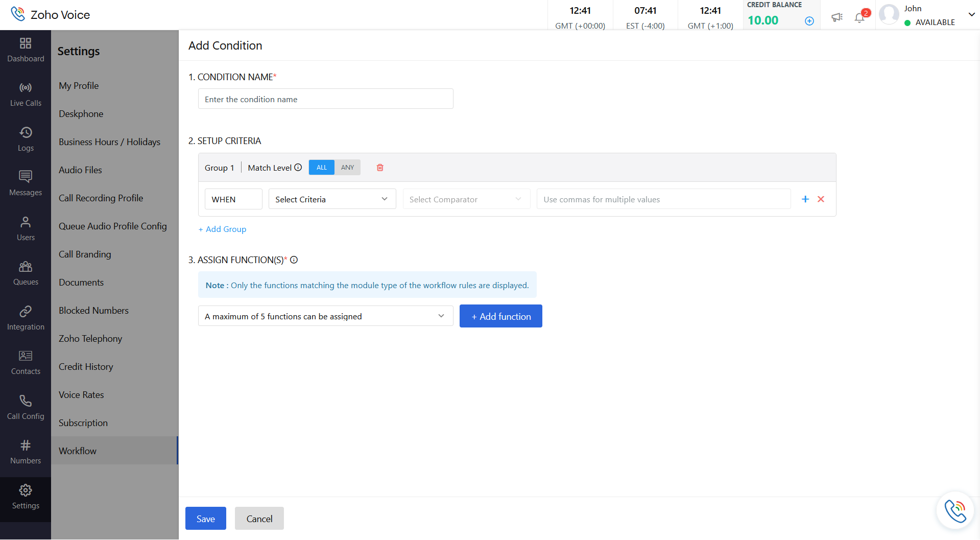
Task: Open the functions assignment dropdown
Action: (x=326, y=316)
